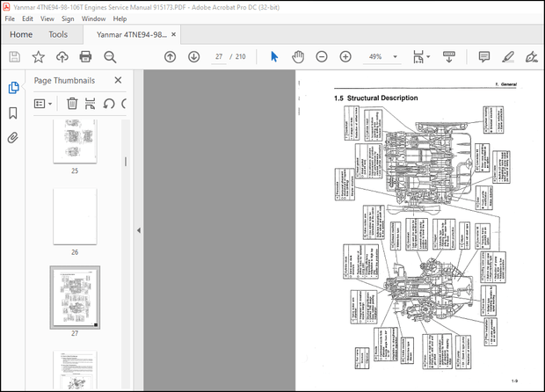Switch to the Home tab

pos(21,34)
